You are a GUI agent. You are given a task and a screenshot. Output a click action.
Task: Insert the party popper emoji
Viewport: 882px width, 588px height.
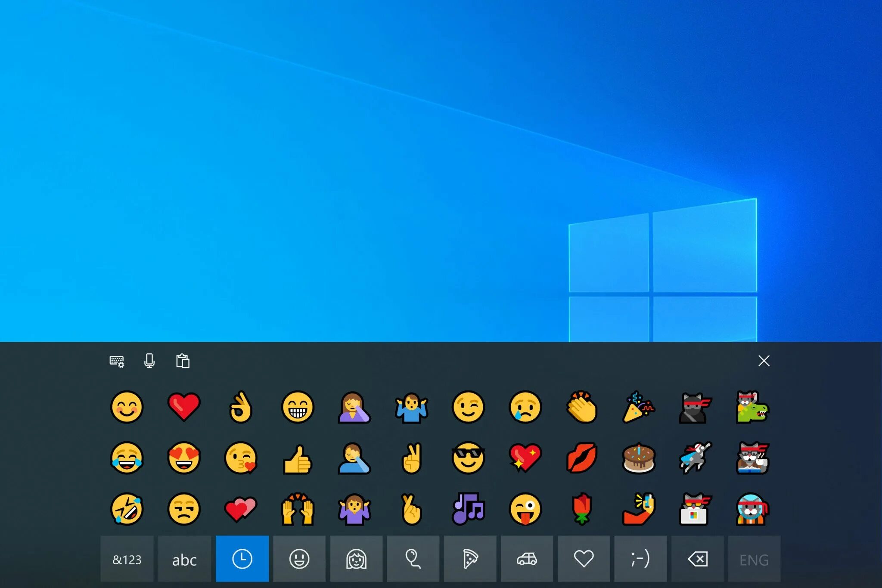coord(638,407)
